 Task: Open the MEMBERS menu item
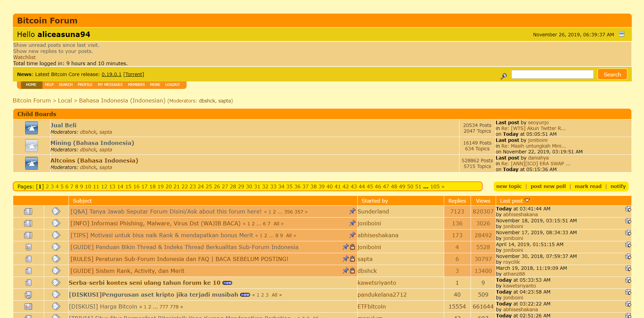click(136, 85)
